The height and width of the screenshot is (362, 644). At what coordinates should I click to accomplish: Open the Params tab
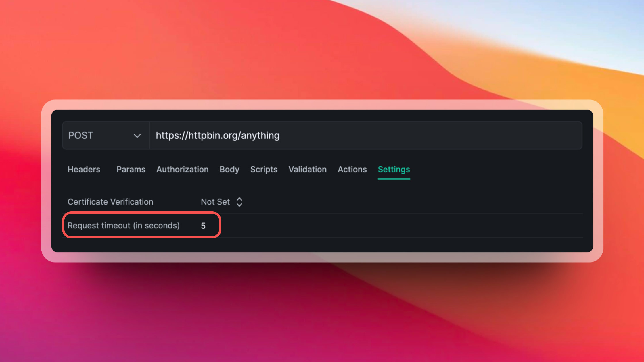131,170
